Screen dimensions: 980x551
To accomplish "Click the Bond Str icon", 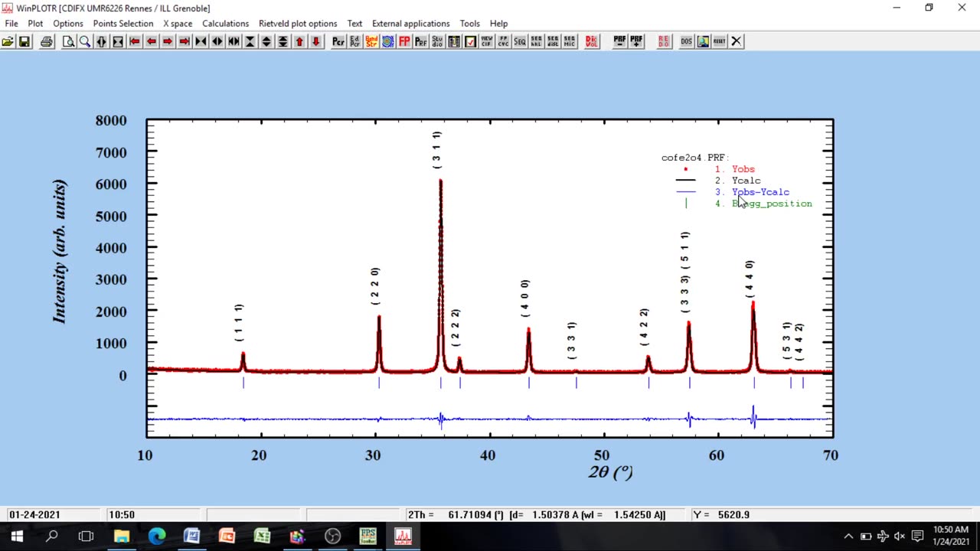I will (372, 41).
